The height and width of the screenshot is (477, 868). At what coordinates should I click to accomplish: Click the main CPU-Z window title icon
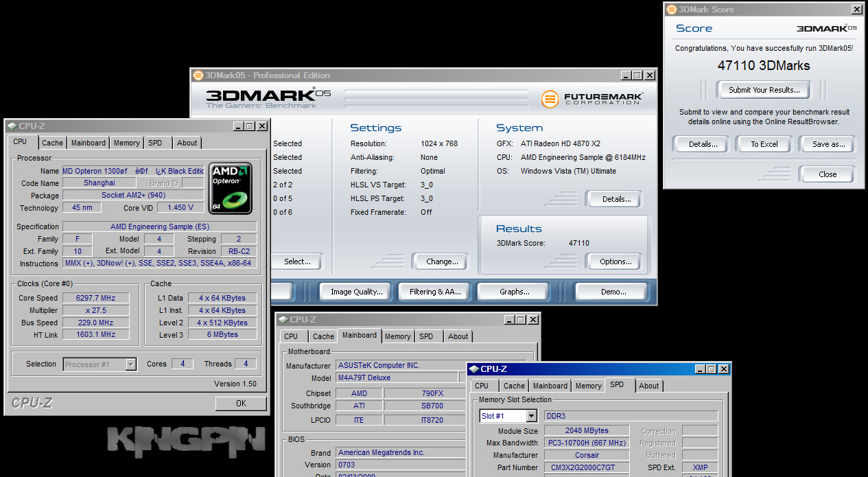click(x=12, y=126)
